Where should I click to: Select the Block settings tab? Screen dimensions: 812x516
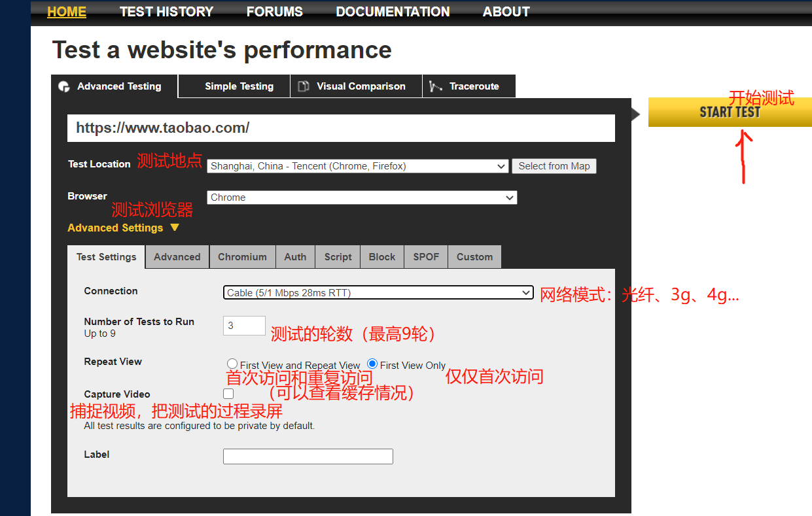click(382, 257)
